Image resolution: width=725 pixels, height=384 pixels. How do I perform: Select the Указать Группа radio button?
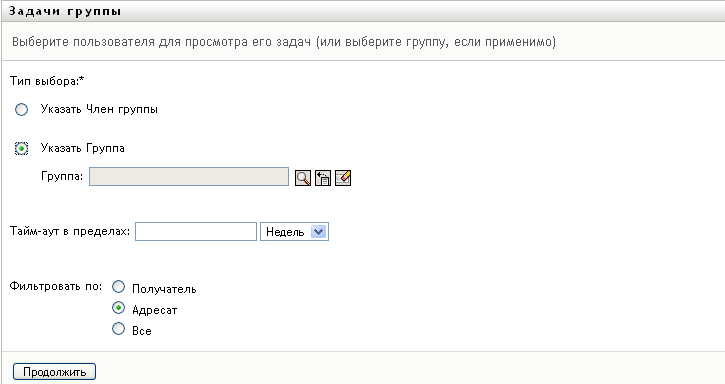(21, 149)
